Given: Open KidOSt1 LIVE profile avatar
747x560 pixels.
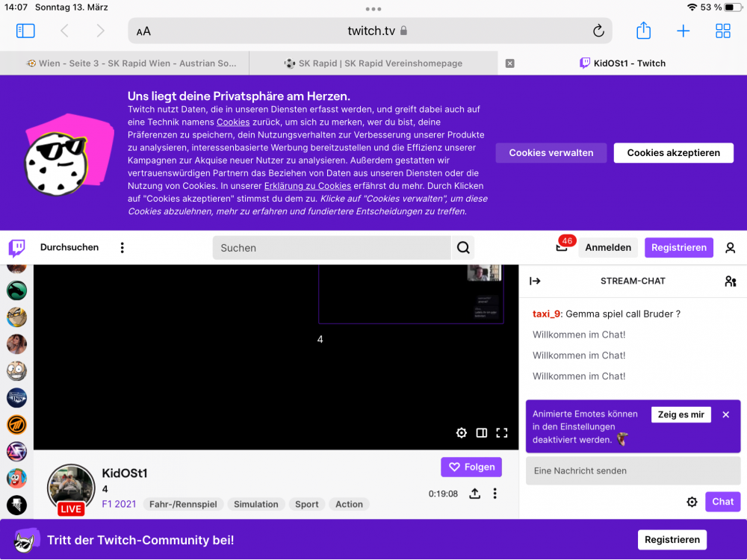Looking at the screenshot, I should coord(71,489).
